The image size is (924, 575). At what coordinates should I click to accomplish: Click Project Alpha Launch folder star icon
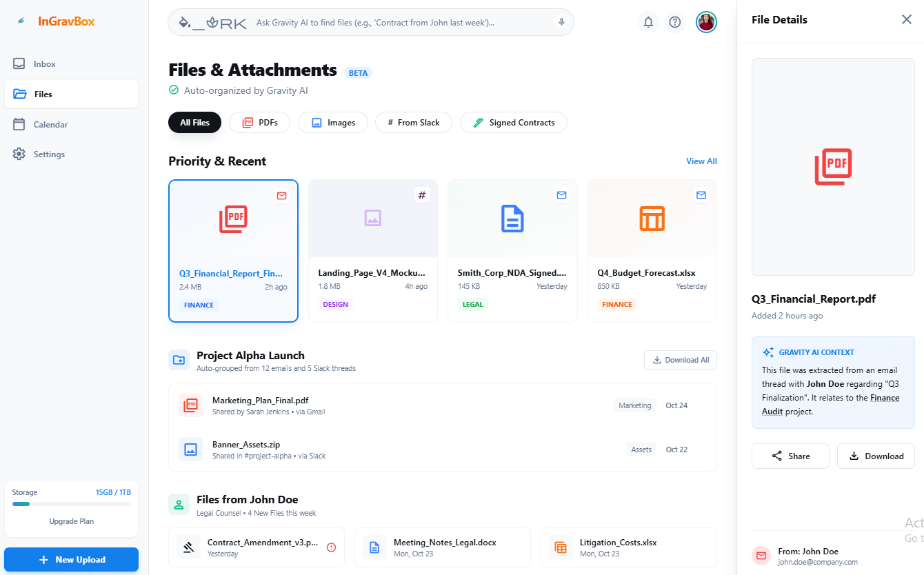click(x=179, y=360)
